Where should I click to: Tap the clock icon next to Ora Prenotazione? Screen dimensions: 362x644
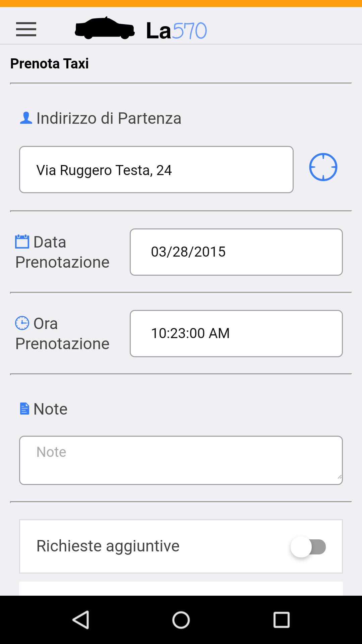pos(22,323)
